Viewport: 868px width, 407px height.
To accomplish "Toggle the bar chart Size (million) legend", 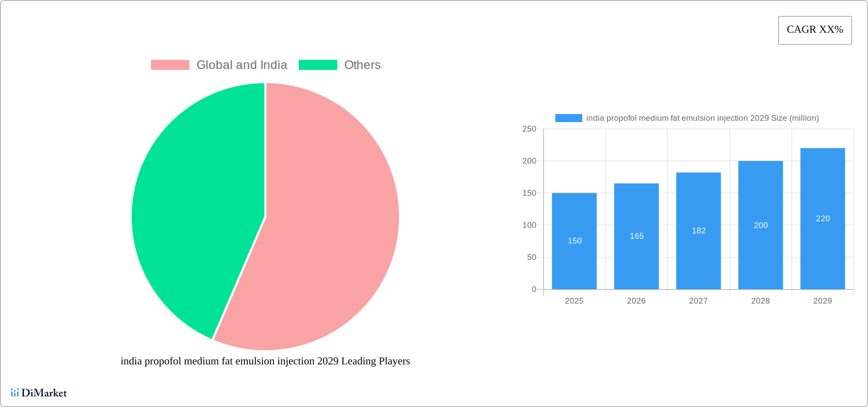I will click(687, 118).
